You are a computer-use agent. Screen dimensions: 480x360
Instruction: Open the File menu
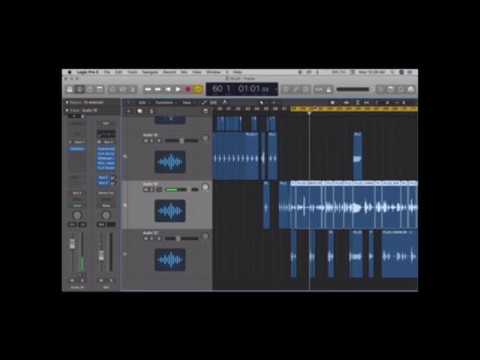[x=107, y=72]
